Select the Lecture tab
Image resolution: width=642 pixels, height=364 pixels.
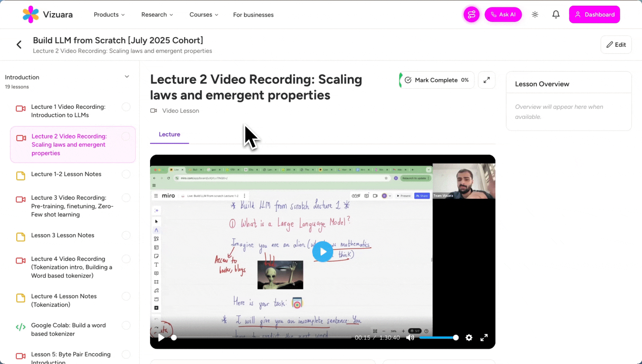[169, 134]
